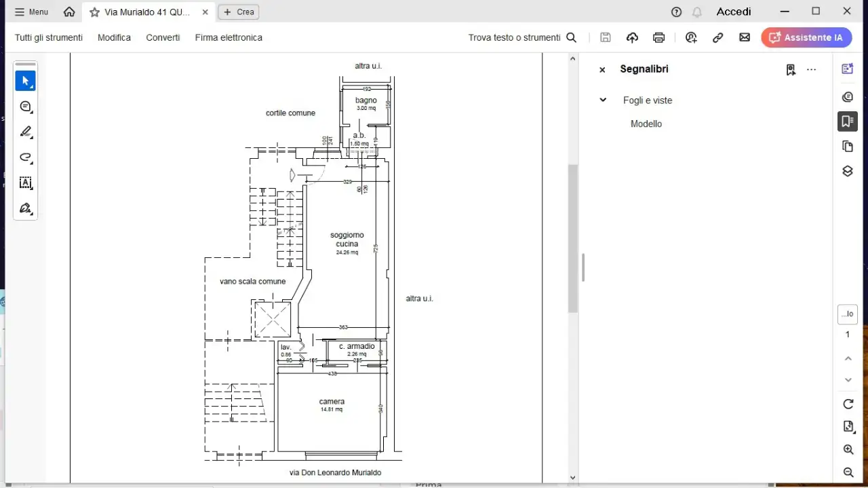Print the document with printer icon
The width and height of the screenshot is (868, 488).
tap(658, 38)
